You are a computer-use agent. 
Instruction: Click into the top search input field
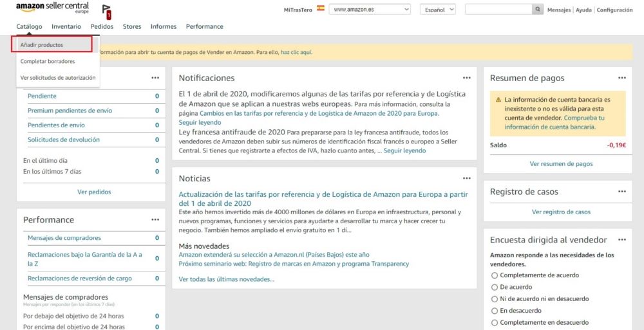498,10
